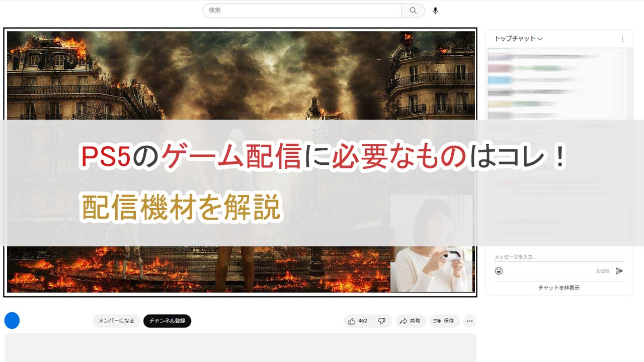Save video using the 保存 button
The height and width of the screenshot is (362, 644).
click(x=444, y=321)
